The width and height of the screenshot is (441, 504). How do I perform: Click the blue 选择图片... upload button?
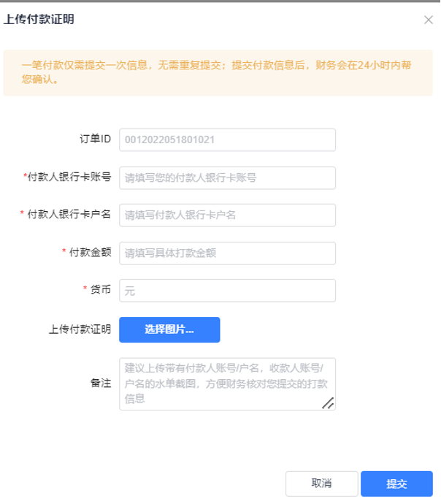pyautogui.click(x=169, y=329)
